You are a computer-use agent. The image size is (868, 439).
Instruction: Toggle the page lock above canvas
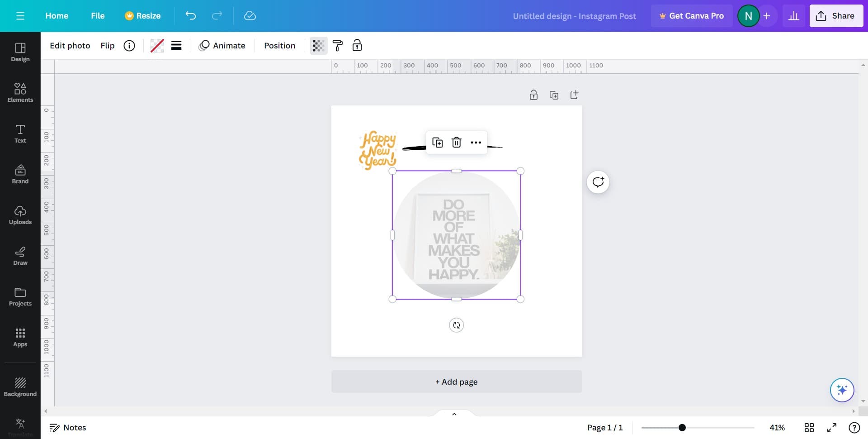pyautogui.click(x=533, y=95)
